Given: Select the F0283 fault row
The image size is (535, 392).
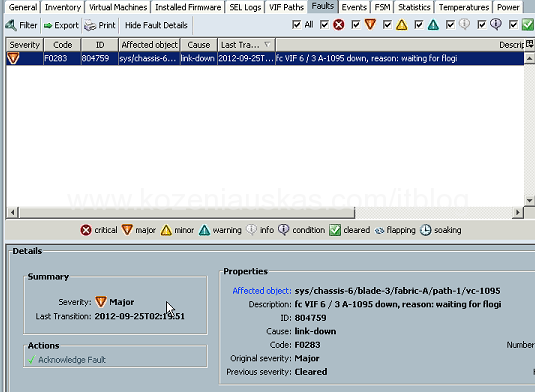Looking at the screenshot, I should coord(265,58).
